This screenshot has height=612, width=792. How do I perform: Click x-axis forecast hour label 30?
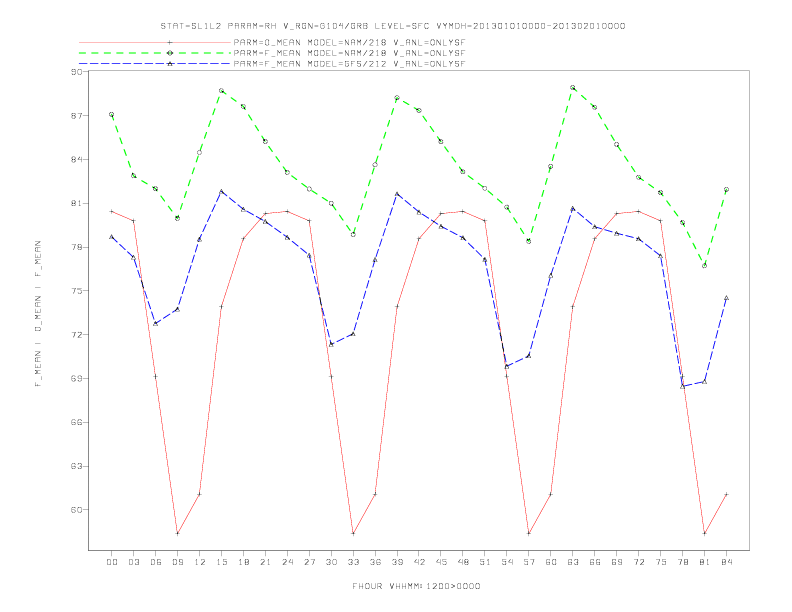point(331,562)
